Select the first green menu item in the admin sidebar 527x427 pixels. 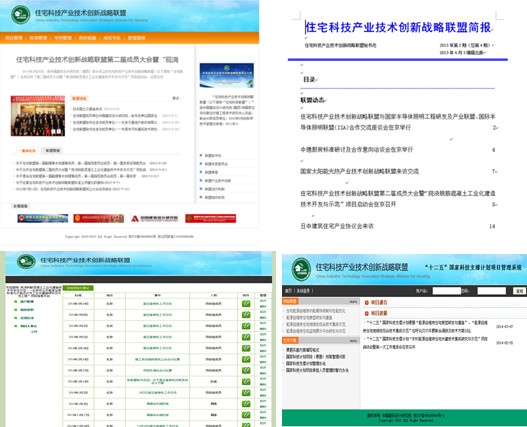pyautogui.click(x=27, y=302)
